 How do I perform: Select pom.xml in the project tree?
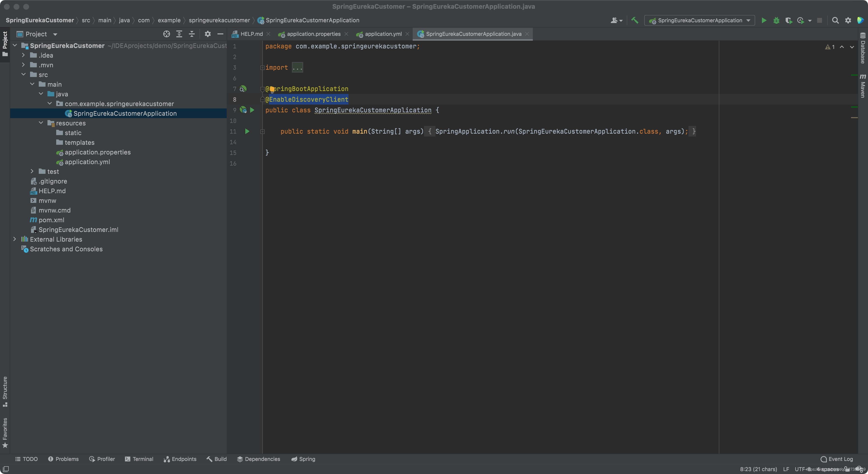click(51, 220)
